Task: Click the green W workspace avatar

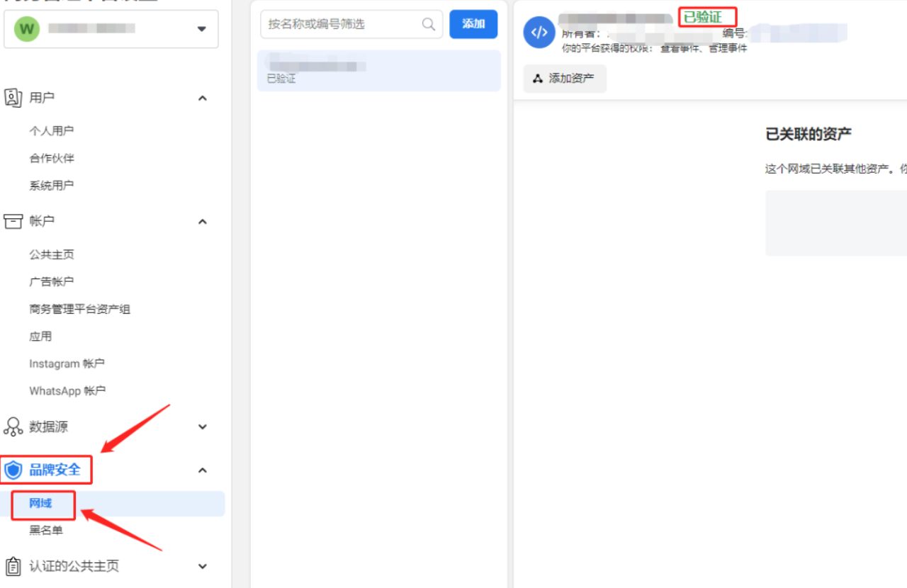Action: (x=26, y=28)
